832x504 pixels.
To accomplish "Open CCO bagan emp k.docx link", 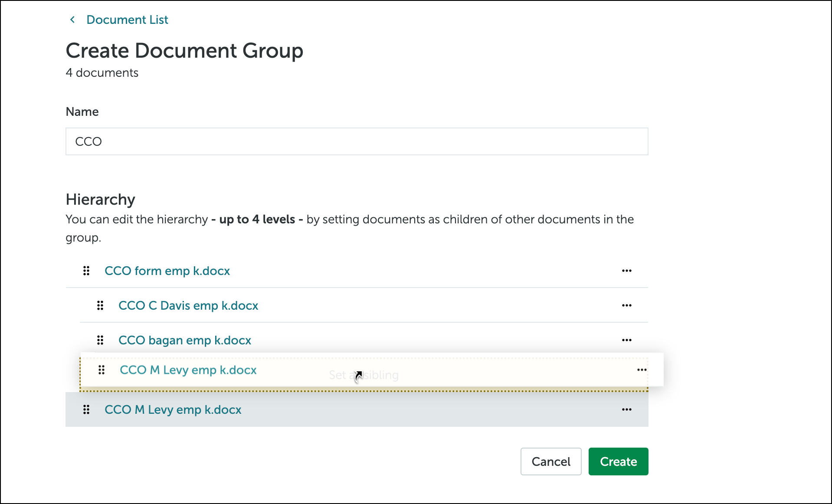I will [x=185, y=340].
